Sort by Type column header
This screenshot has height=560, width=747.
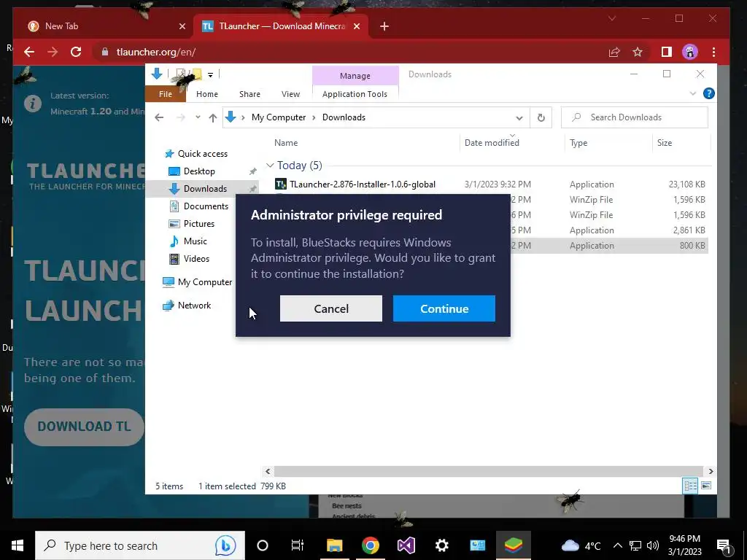(578, 143)
